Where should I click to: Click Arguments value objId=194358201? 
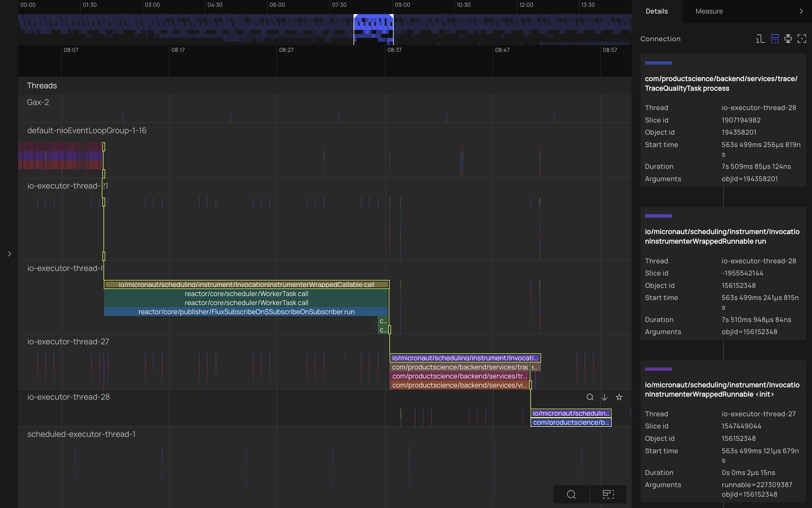750,179
